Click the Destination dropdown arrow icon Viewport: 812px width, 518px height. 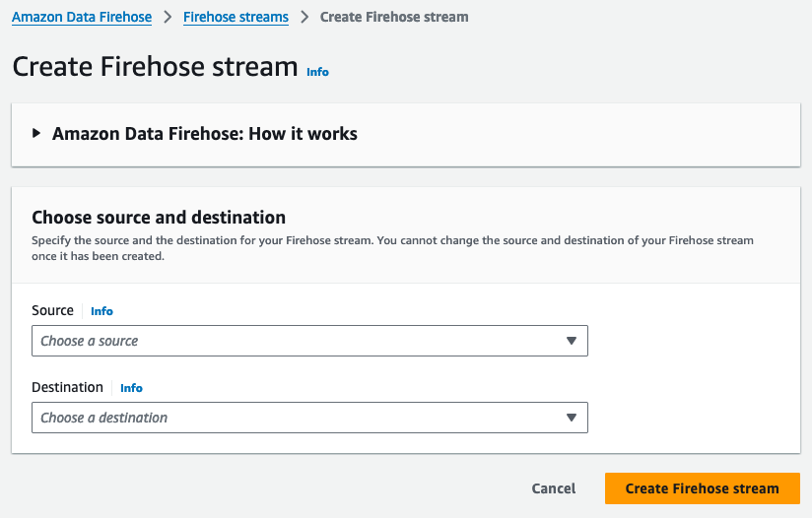coord(571,418)
